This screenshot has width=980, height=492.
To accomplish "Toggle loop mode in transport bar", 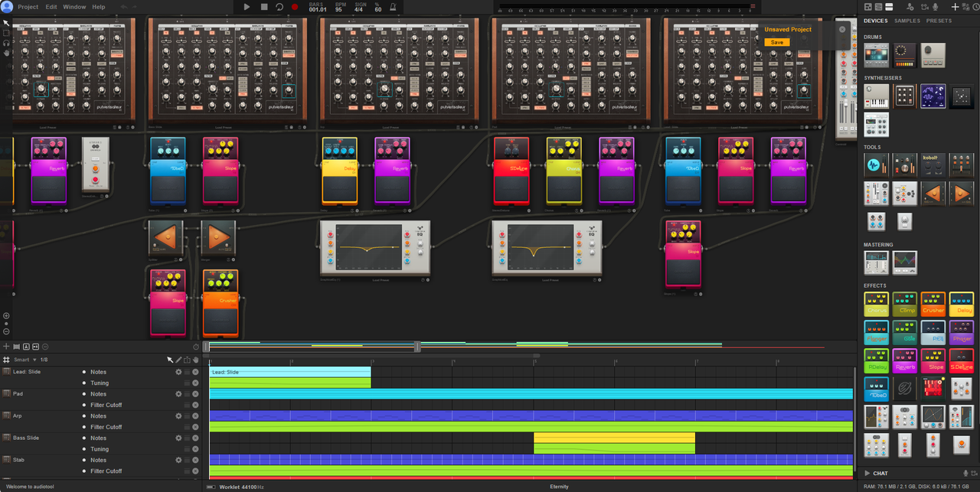I will (x=279, y=7).
